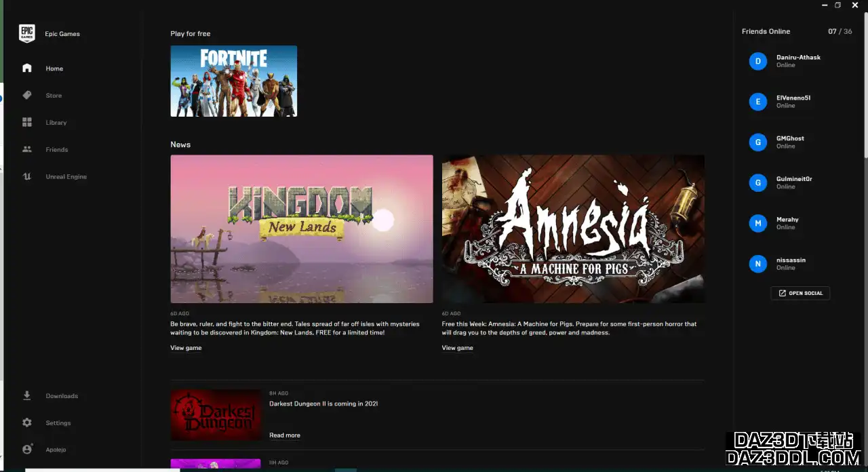Click the Store tag icon

[x=27, y=96]
